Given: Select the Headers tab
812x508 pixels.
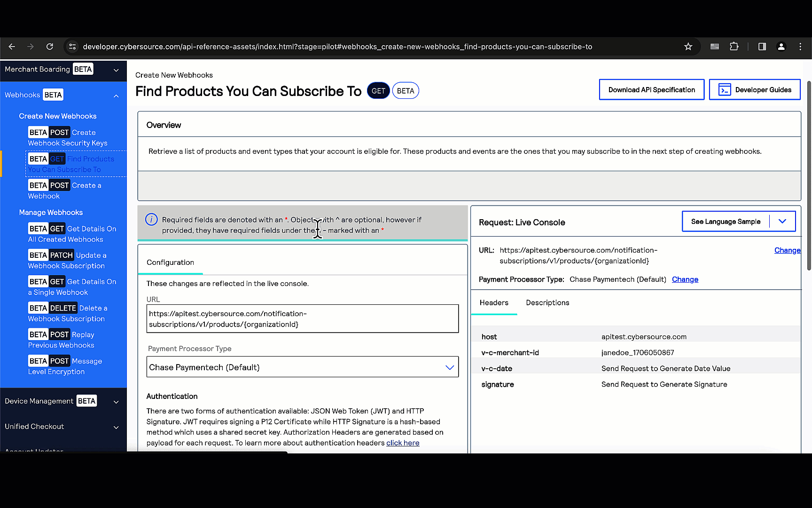Looking at the screenshot, I should coord(494,303).
